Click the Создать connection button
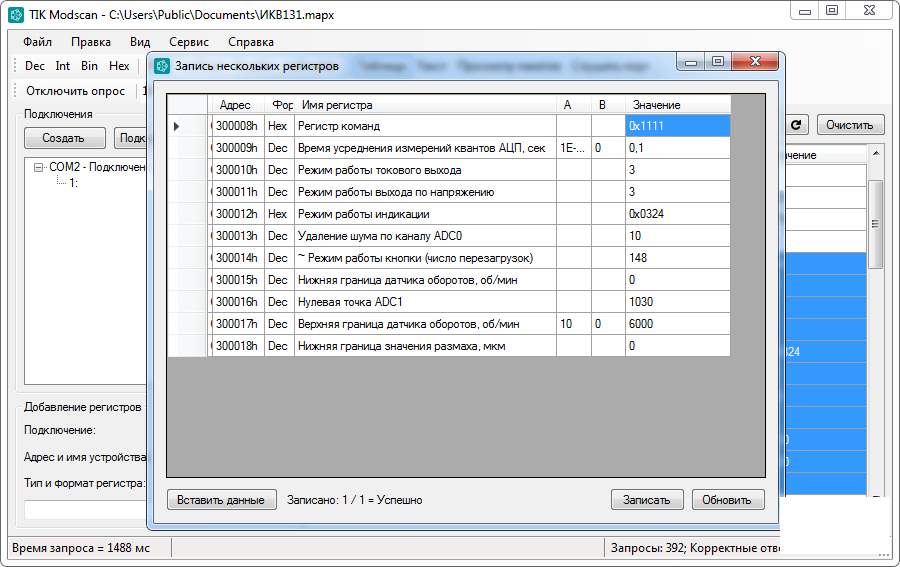900x567 pixels. tap(64, 138)
